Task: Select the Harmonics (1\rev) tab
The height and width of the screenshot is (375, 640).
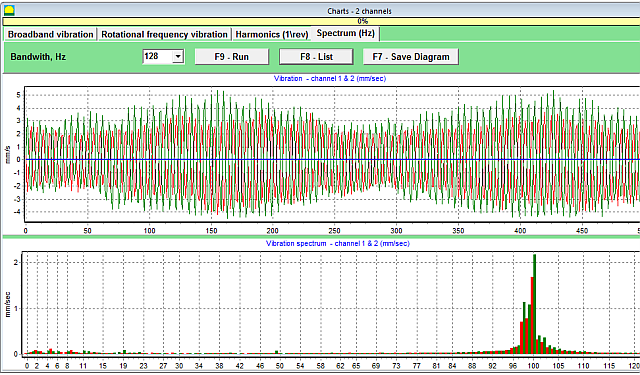Action: [x=271, y=34]
